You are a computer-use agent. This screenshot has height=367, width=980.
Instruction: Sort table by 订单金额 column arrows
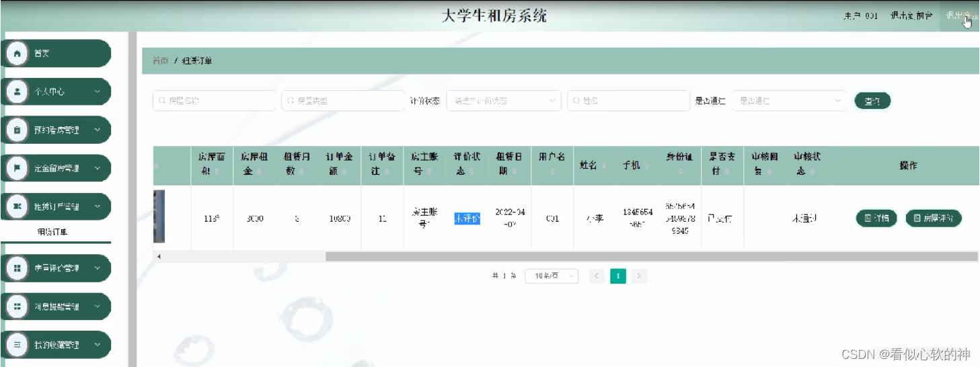point(344,171)
